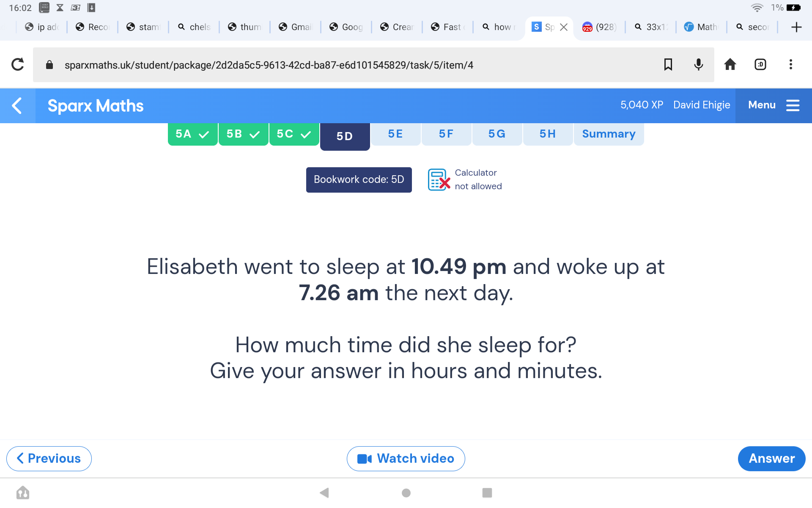Reload the page with the refresh icon

[18, 65]
